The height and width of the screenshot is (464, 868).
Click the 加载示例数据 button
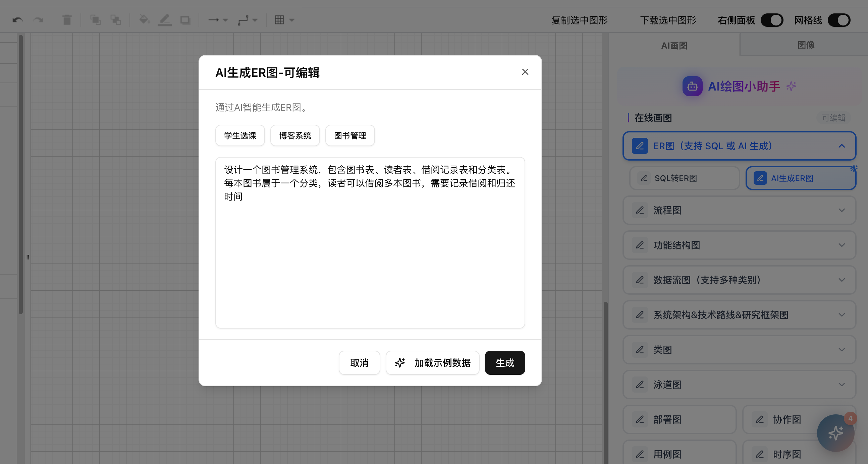tap(432, 363)
